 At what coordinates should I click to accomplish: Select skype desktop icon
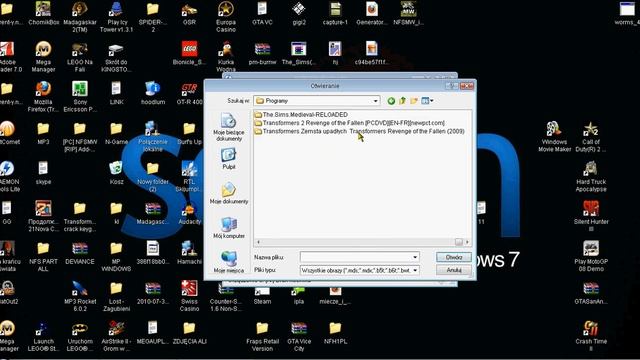click(43, 173)
